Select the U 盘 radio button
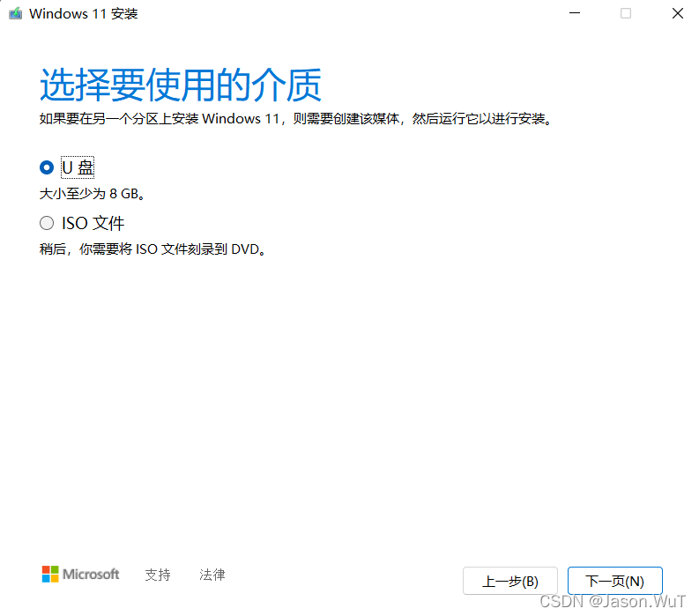Image resolution: width=699 pixels, height=616 pixels. point(47,167)
